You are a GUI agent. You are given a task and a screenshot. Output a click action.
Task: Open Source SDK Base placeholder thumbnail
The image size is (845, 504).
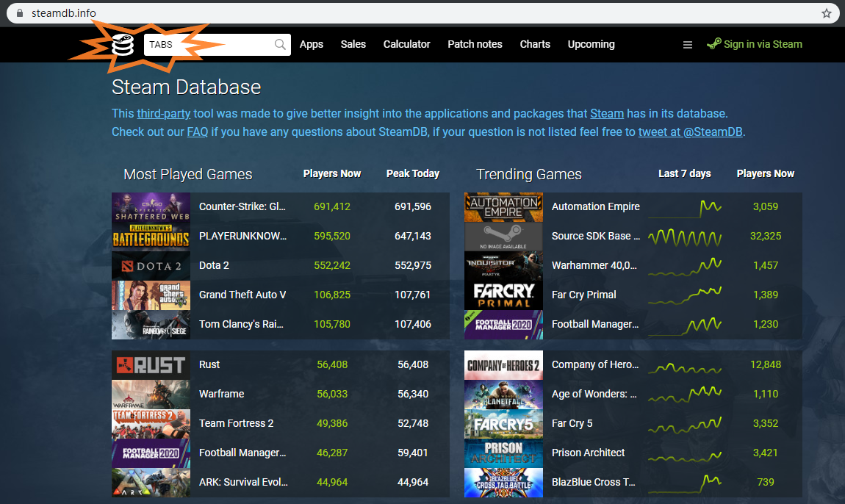(x=503, y=237)
